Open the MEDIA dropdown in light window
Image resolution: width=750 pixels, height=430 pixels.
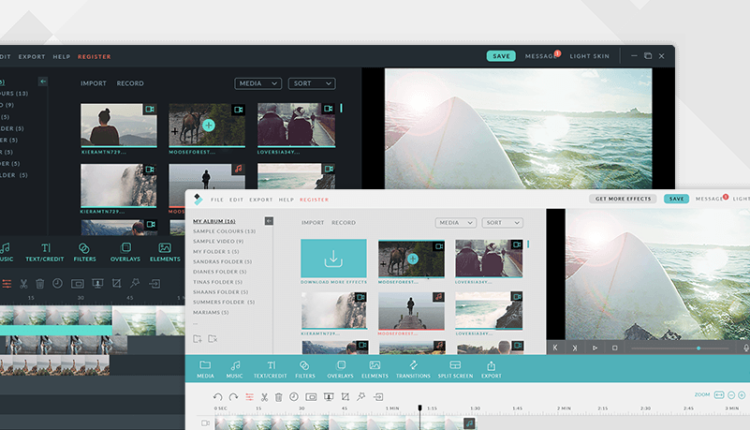click(455, 222)
